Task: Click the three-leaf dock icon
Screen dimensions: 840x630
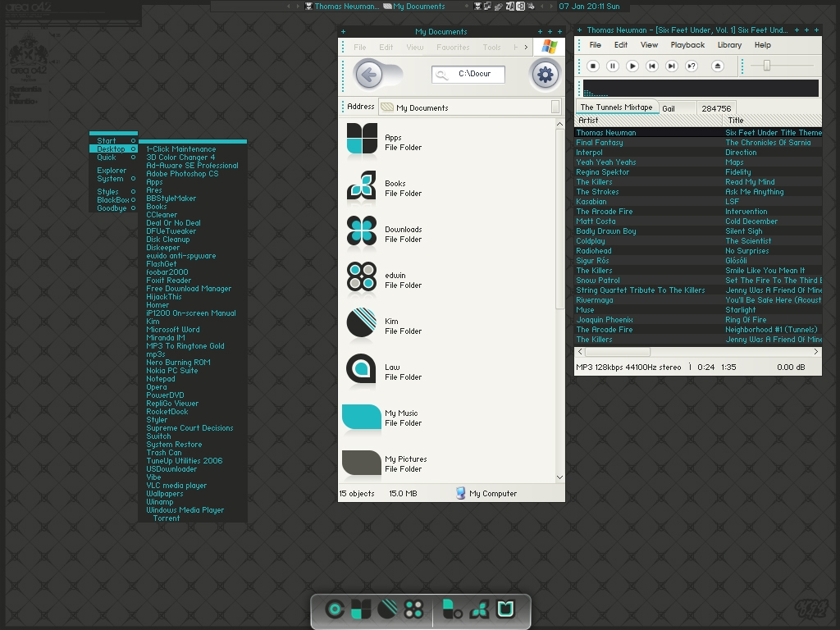Action: tap(479, 609)
